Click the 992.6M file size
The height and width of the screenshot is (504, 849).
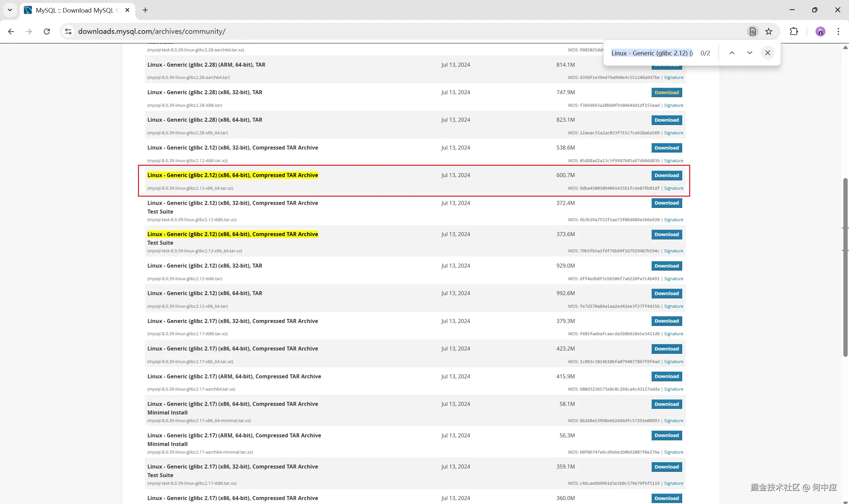click(x=565, y=293)
